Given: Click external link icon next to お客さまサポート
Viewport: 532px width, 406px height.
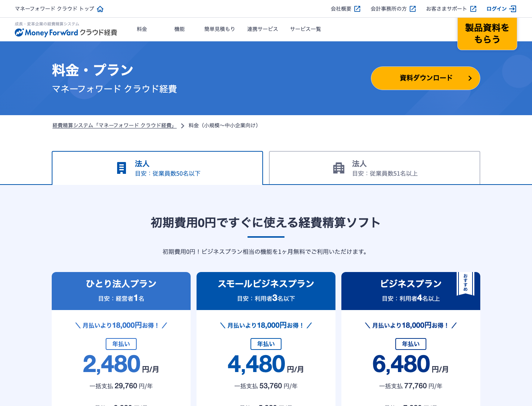Looking at the screenshot, I should tap(473, 9).
